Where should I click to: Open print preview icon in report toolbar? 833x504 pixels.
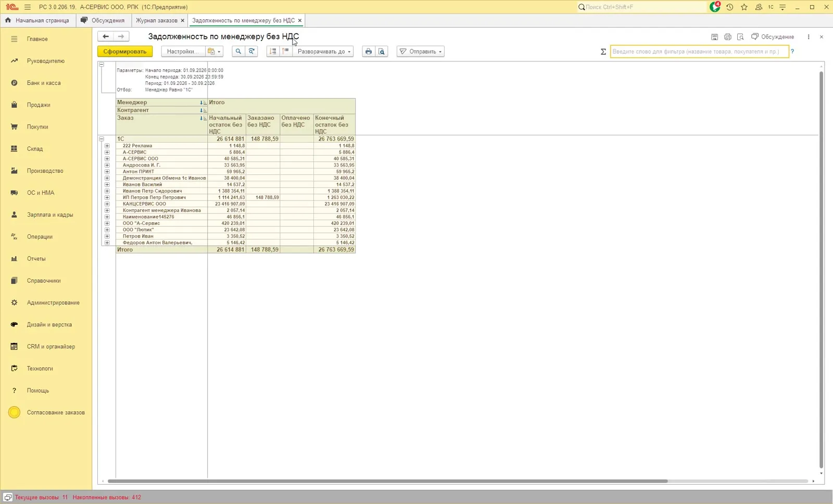tap(382, 52)
